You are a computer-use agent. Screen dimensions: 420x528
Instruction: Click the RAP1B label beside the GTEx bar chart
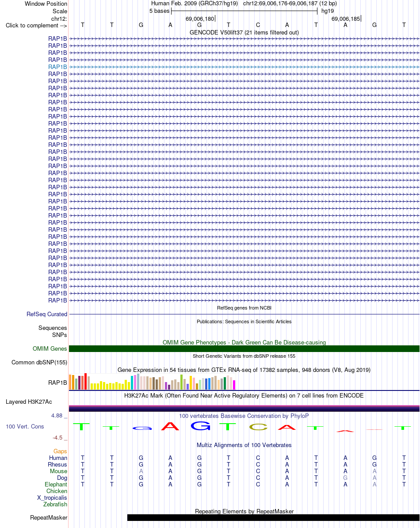pyautogui.click(x=57, y=383)
